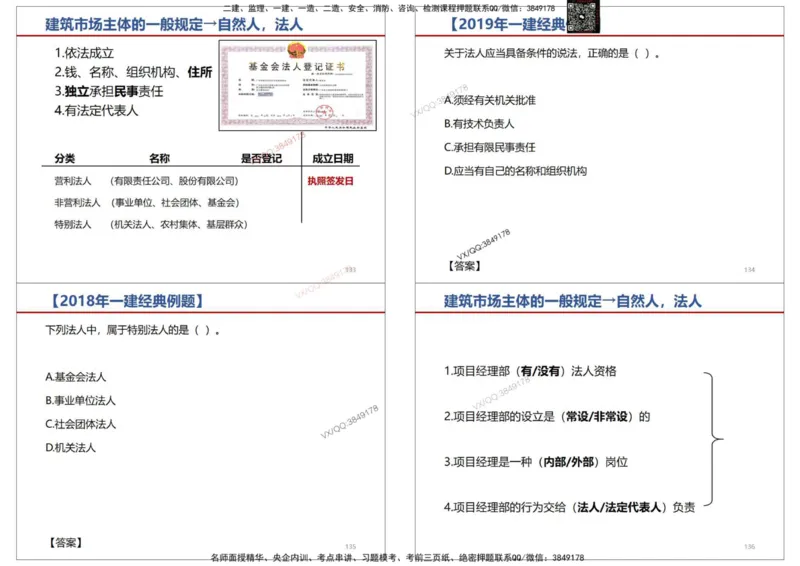The image size is (800, 566).
Task: Click the 营利法人 table row label
Action: coord(72,181)
